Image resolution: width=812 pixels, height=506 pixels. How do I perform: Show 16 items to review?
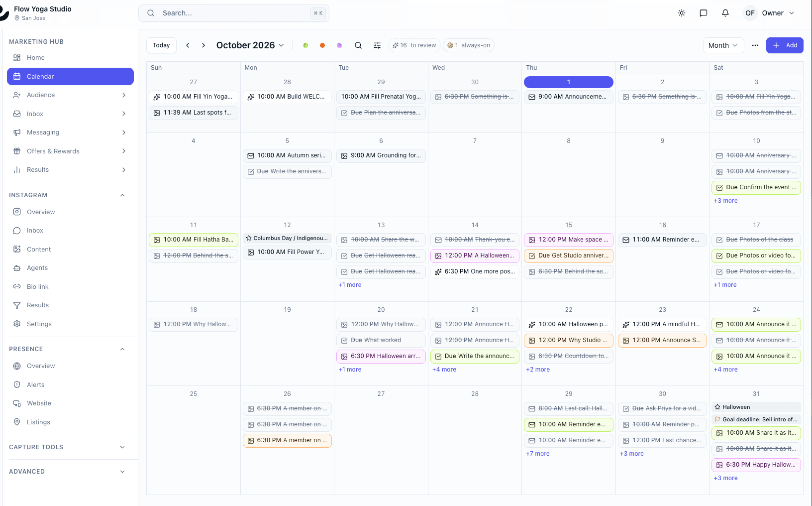click(414, 45)
